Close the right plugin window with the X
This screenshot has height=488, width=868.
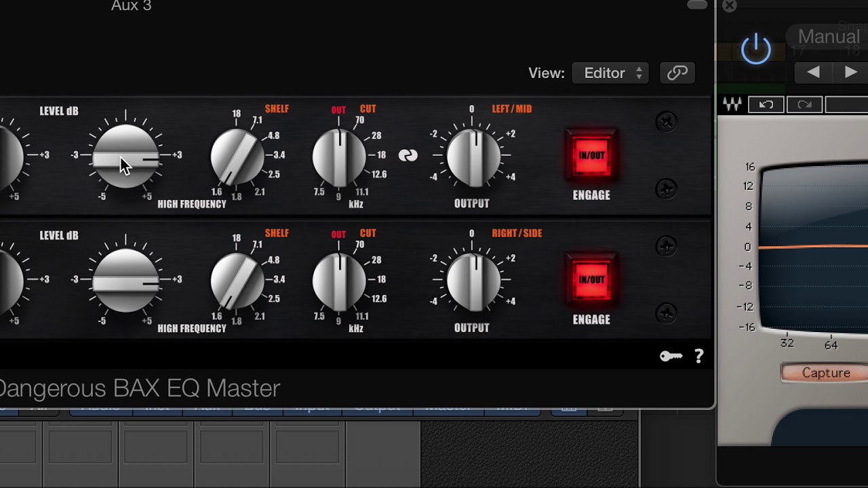[x=730, y=5]
